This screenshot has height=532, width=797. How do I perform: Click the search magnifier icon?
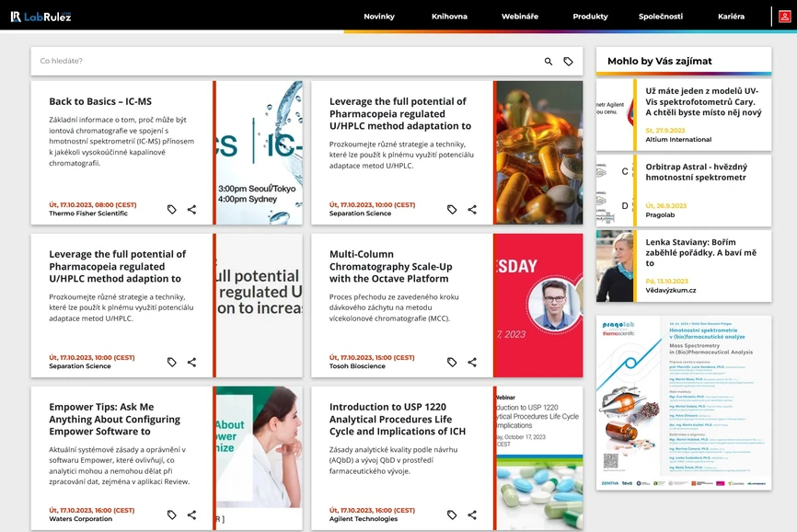click(x=549, y=62)
